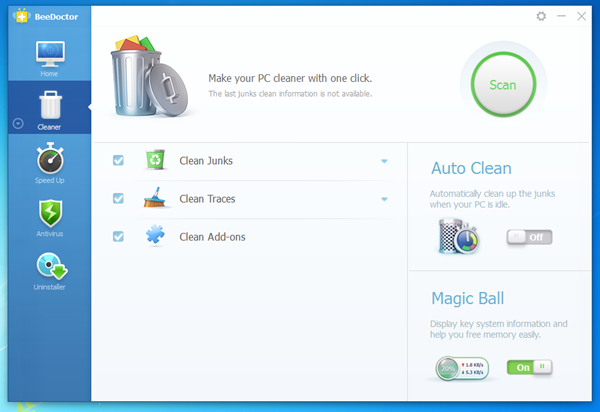600x412 pixels.
Task: Click the Auto Clean heading
Action: [x=471, y=168]
